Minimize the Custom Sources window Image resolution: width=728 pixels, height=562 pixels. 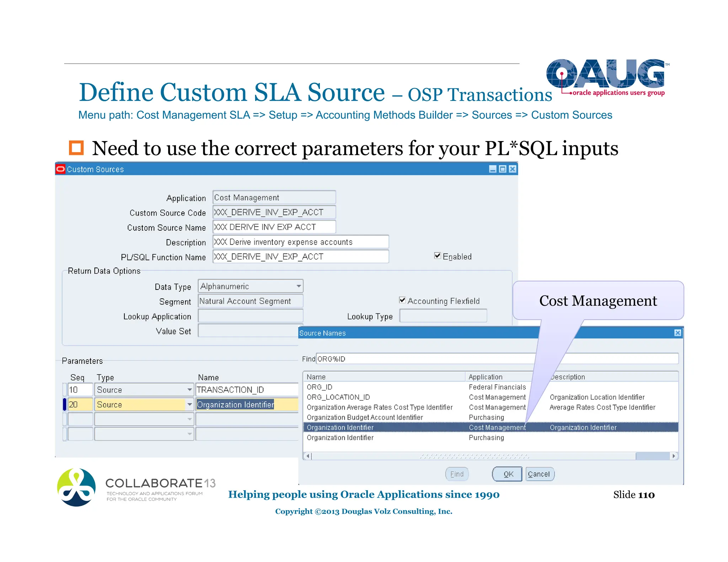coord(492,169)
